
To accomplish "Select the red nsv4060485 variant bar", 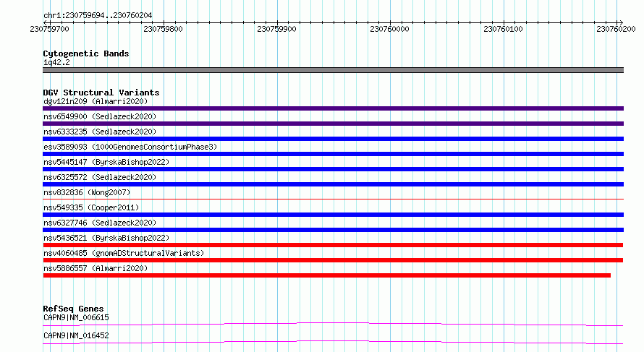I will [x=333, y=260].
